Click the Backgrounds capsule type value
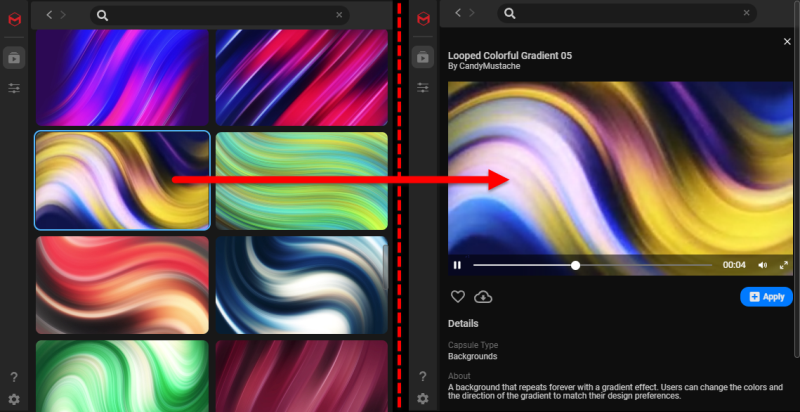The image size is (800, 412). click(472, 356)
